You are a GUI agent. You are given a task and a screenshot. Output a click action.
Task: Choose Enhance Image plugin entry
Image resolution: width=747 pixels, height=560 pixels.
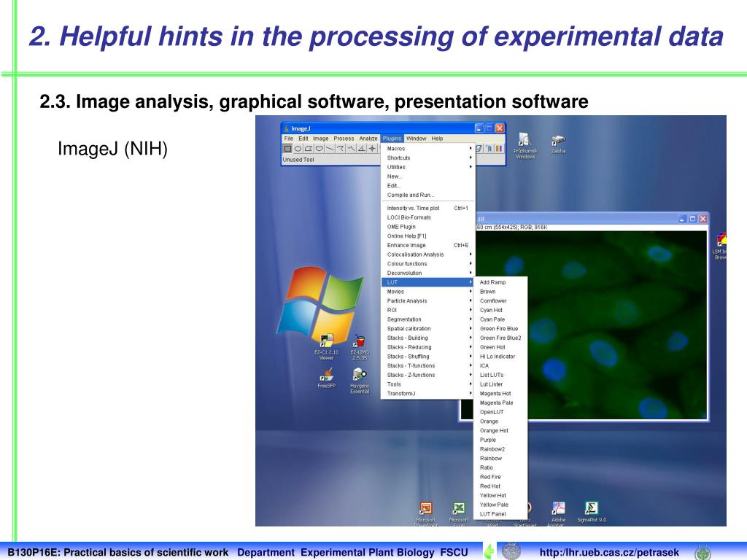(x=428, y=245)
